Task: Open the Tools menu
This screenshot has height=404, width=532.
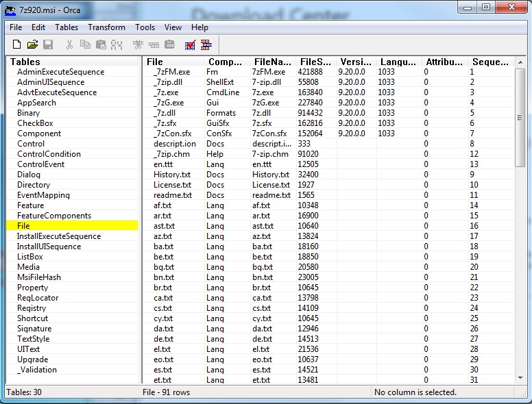Action: (145, 27)
